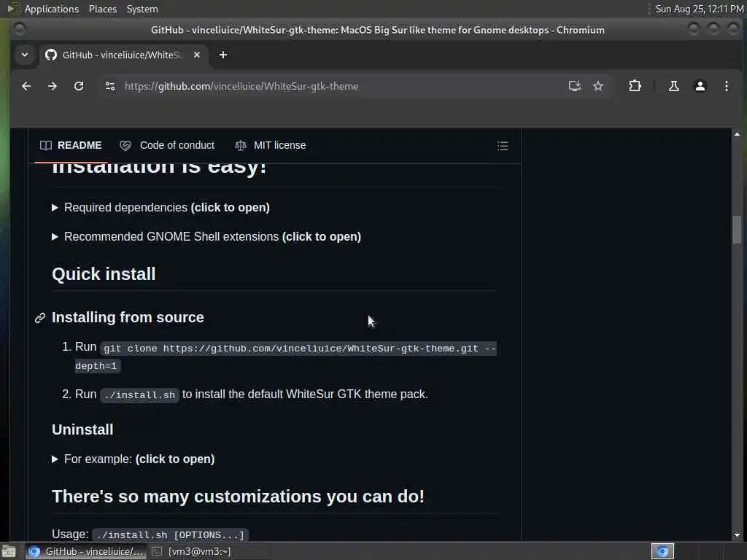The width and height of the screenshot is (747, 560).
Task: Click the customizations heading
Action: pyautogui.click(x=238, y=497)
